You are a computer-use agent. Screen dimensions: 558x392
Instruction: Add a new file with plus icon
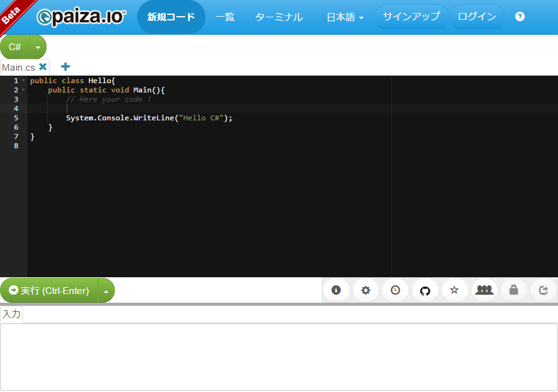click(65, 67)
